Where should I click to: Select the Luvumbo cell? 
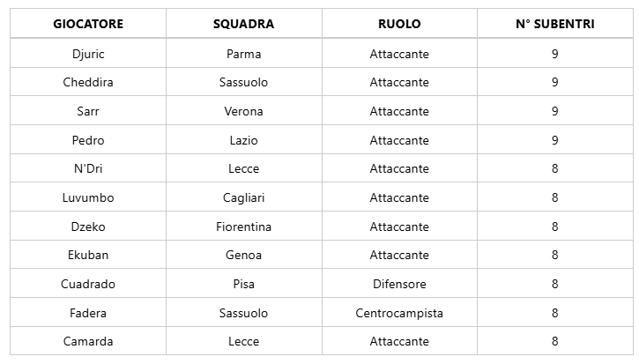coord(88,197)
